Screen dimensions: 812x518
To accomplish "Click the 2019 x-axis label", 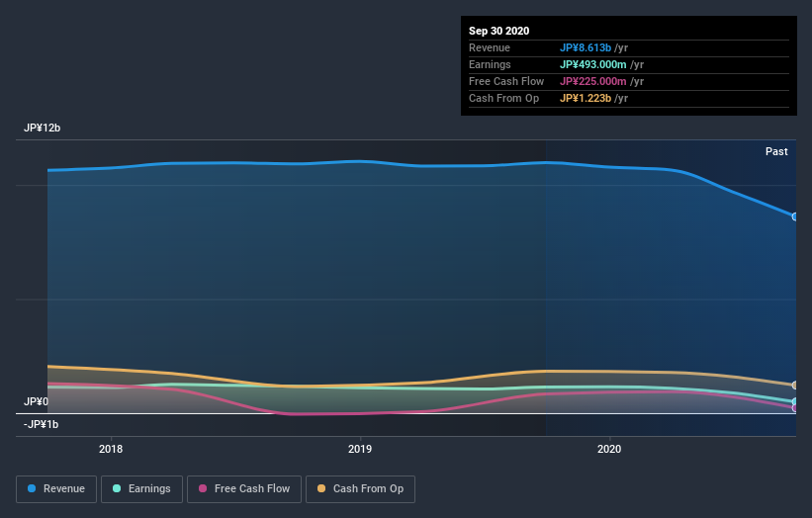I will [x=360, y=449].
